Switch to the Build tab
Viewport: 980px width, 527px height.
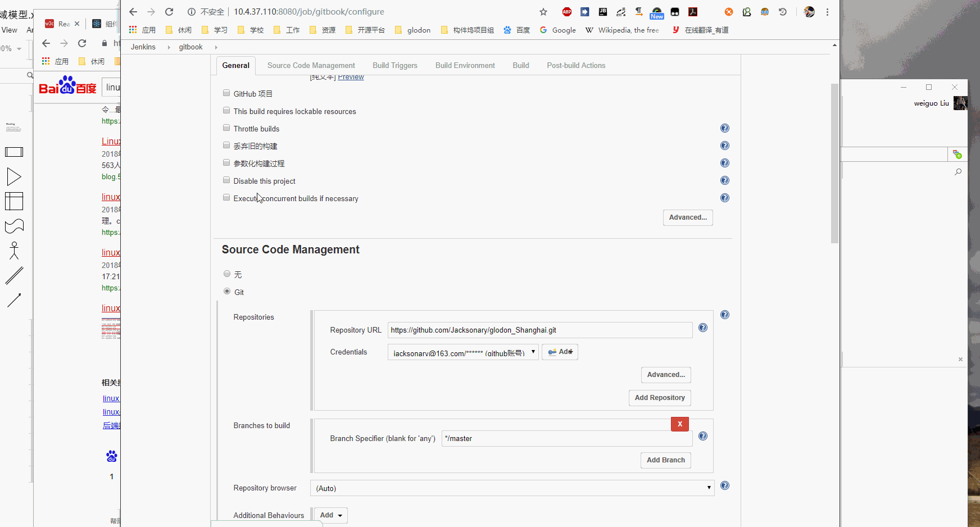521,65
